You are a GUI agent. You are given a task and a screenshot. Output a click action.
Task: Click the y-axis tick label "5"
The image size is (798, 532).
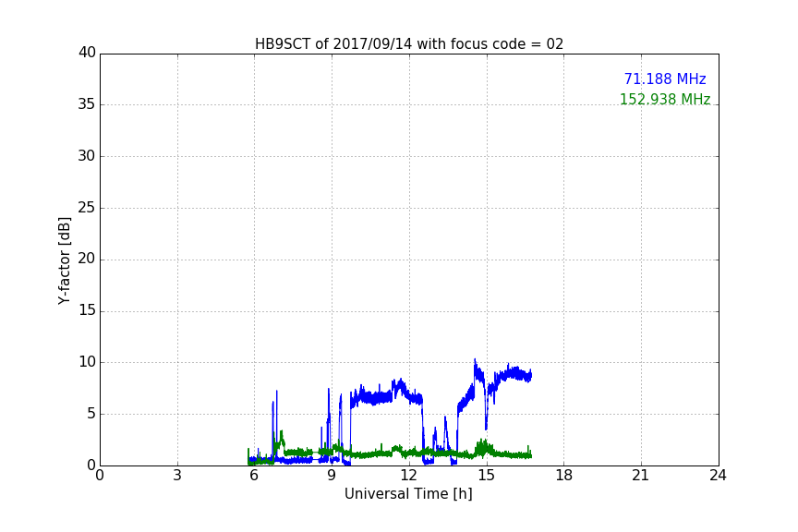click(91, 414)
